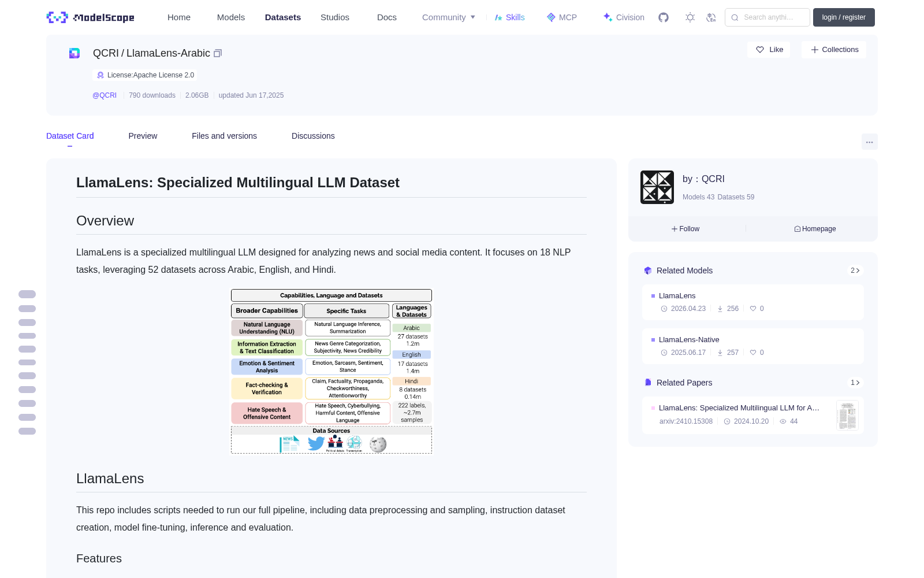
Task: Open LlamaLens paper arxiv:2410.15308
Action: click(x=739, y=408)
